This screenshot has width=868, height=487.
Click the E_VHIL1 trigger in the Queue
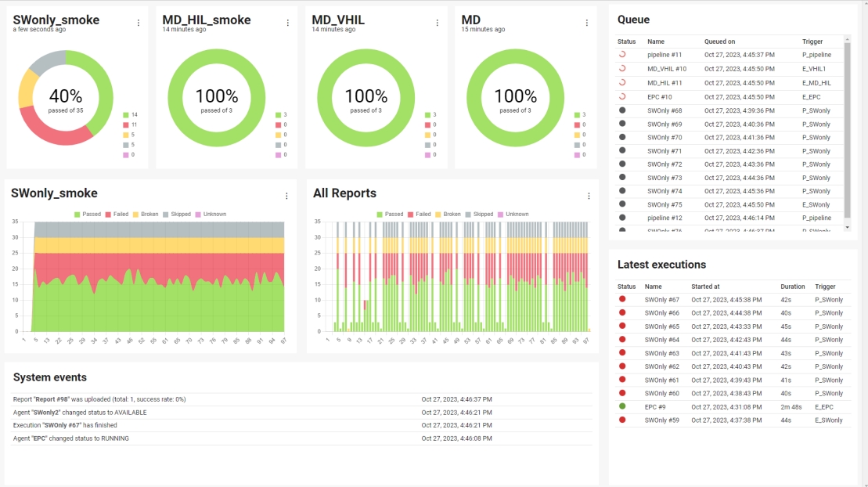(814, 69)
